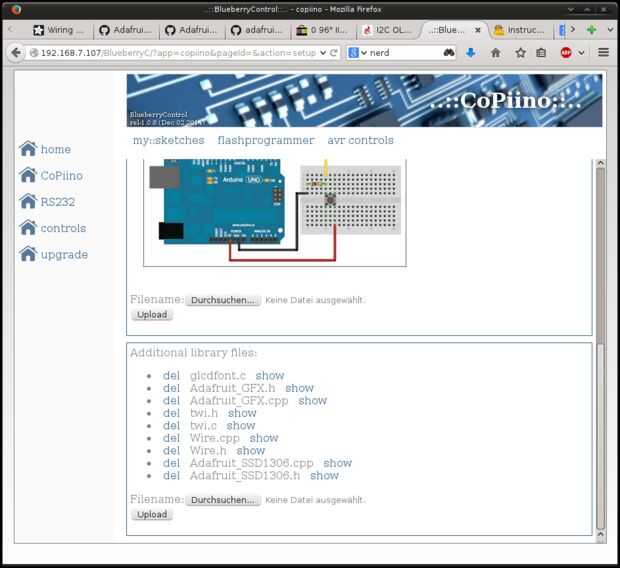
Task: Bookmark this page with the star icon
Action: [x=520, y=53]
